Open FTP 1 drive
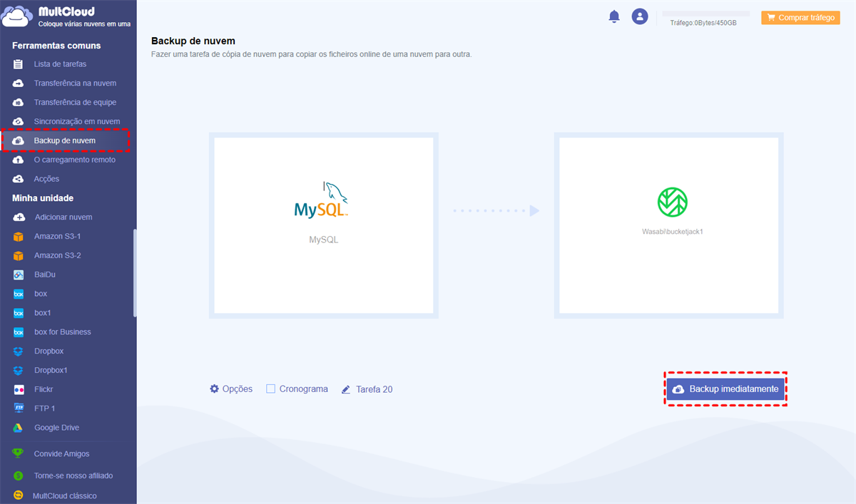Screen dimensions: 856x504 click(45, 408)
